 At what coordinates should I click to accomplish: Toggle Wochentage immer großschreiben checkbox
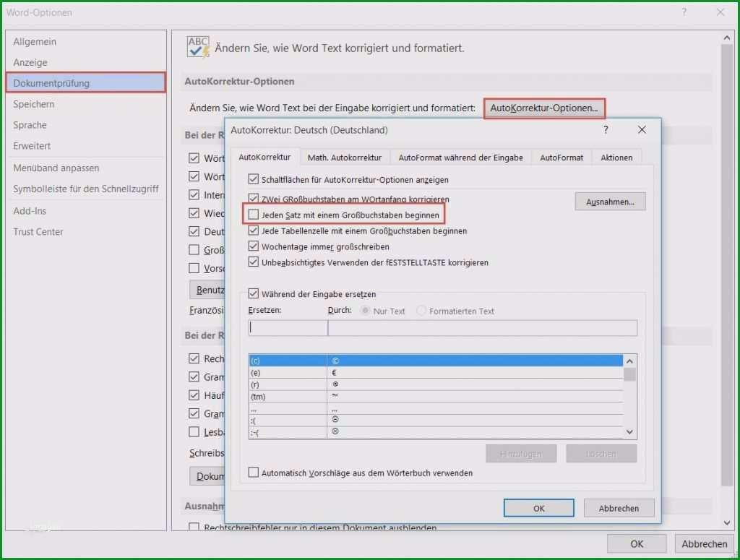254,246
